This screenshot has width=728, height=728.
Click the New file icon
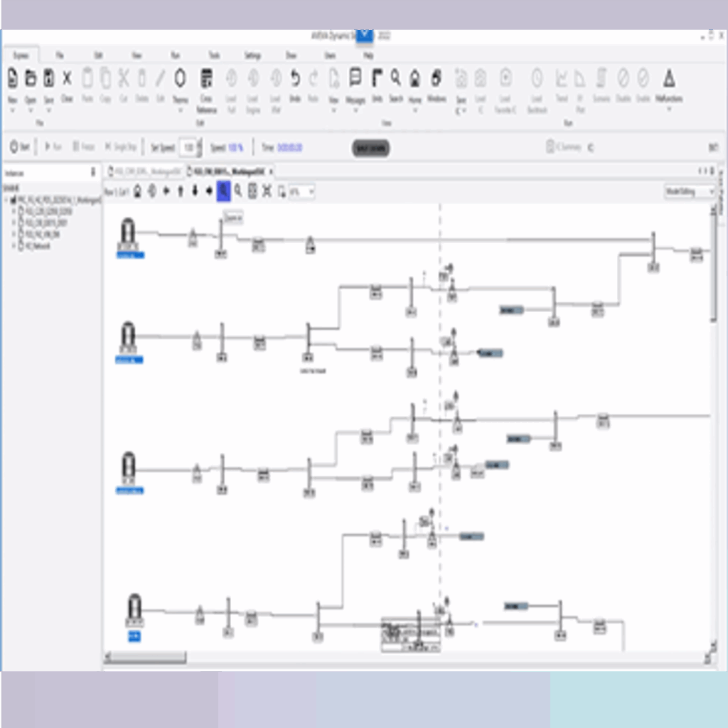(12, 79)
